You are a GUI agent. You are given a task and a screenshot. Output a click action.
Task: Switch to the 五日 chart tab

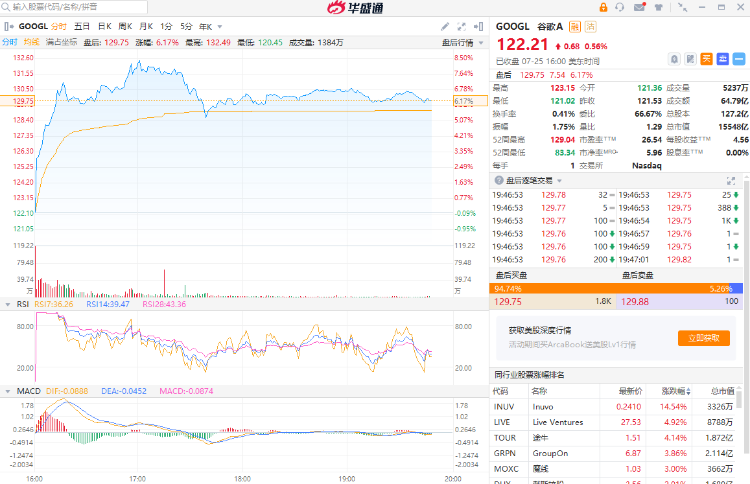coord(82,25)
